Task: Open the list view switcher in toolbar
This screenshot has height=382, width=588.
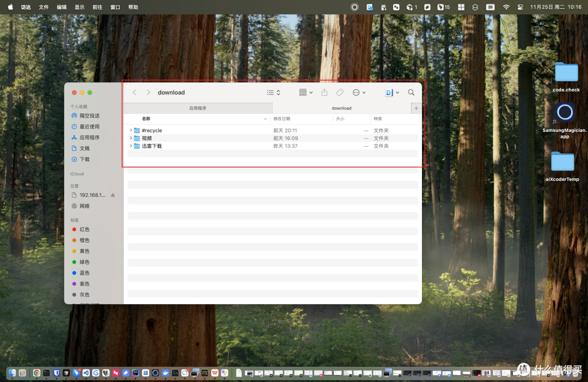Action: pyautogui.click(x=273, y=92)
